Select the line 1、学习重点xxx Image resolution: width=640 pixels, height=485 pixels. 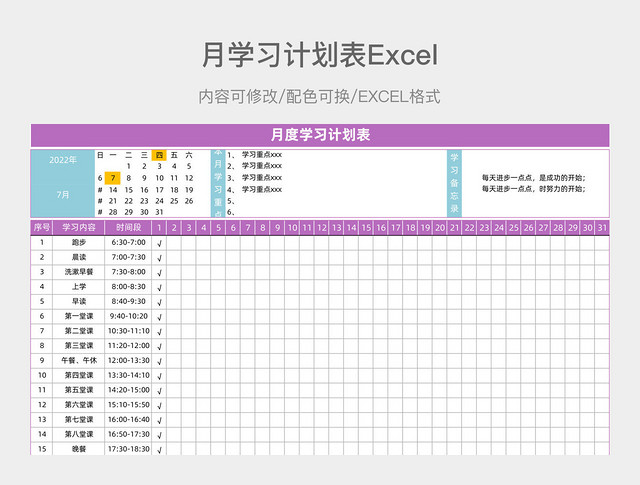[255, 155]
